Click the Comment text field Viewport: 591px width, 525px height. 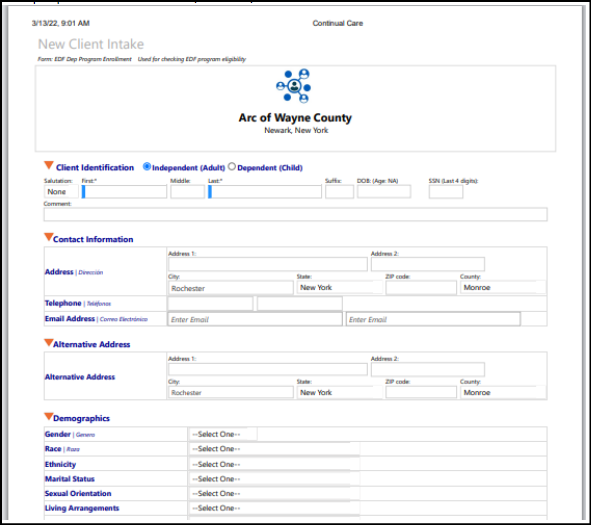(x=296, y=214)
